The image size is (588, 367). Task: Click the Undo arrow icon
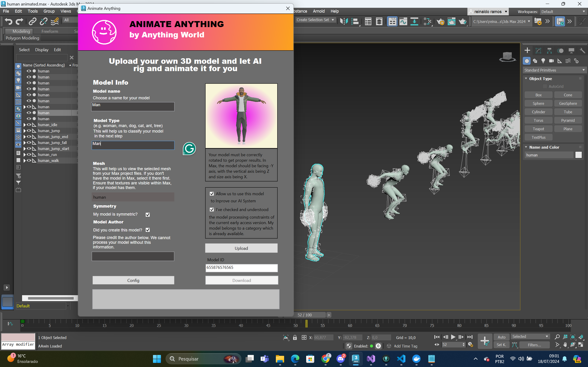coord(8,22)
